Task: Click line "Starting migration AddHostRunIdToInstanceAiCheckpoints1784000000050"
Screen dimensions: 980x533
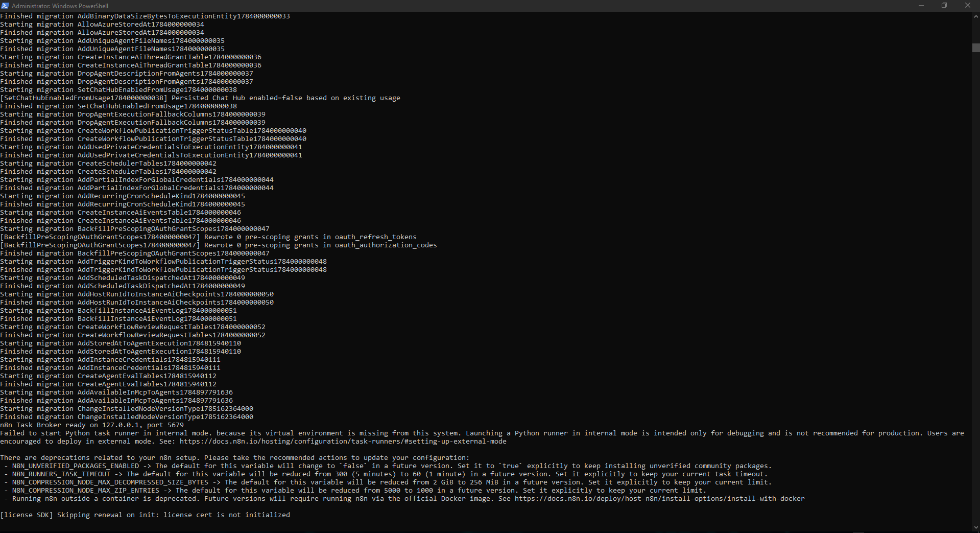Action: pyautogui.click(x=137, y=294)
